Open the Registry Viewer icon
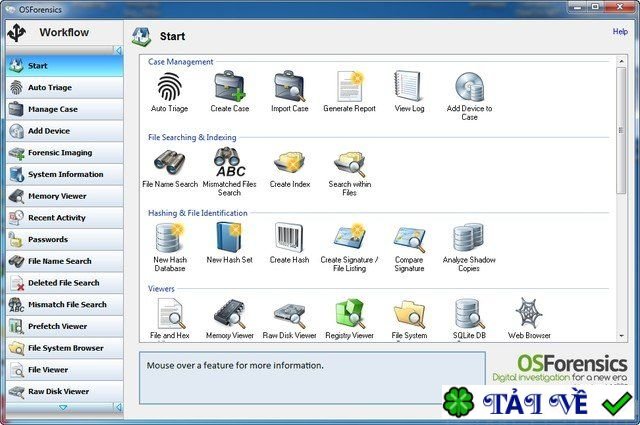Image resolution: width=640 pixels, height=425 pixels. [350, 313]
